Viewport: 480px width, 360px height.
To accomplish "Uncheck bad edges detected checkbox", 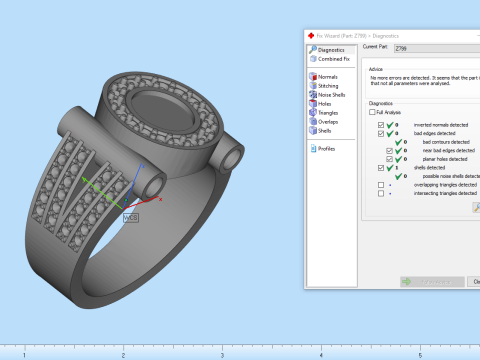I will pos(381,134).
